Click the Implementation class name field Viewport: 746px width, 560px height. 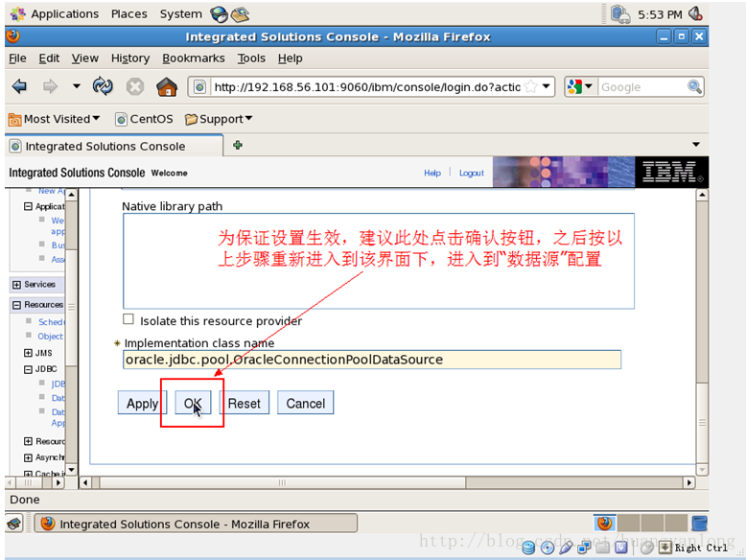(x=372, y=360)
